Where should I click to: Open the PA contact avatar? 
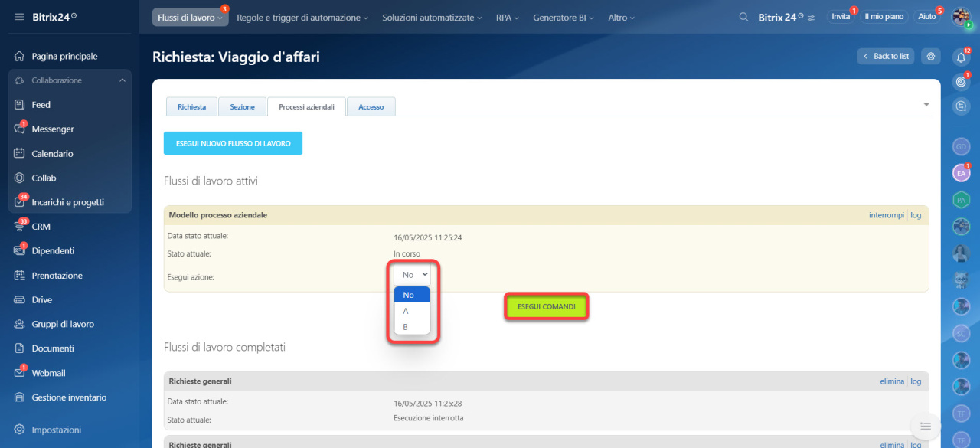pyautogui.click(x=962, y=200)
